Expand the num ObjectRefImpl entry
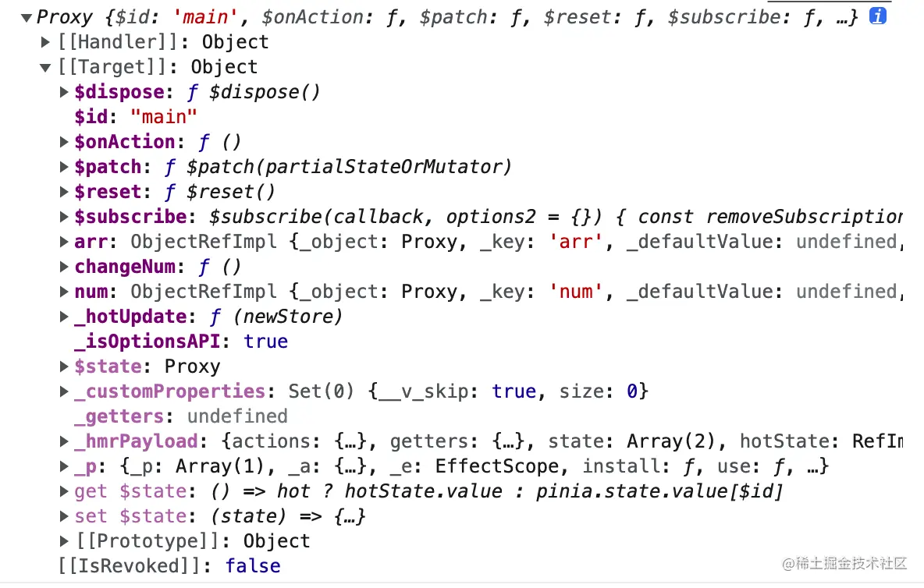 [x=64, y=292]
